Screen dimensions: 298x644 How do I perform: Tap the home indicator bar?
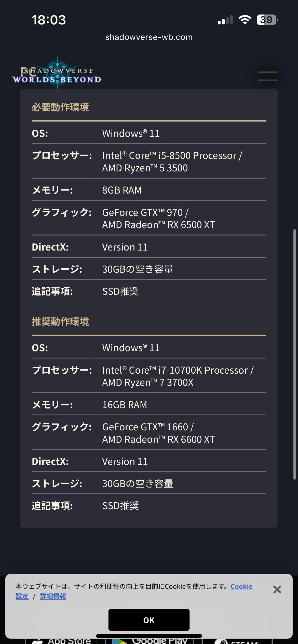[149, 636]
